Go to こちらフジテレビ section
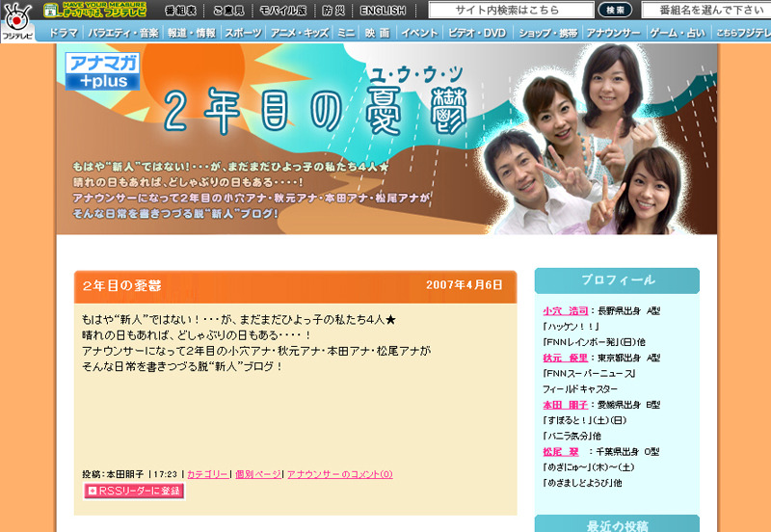Viewport: 771px width, 532px height. [x=743, y=33]
